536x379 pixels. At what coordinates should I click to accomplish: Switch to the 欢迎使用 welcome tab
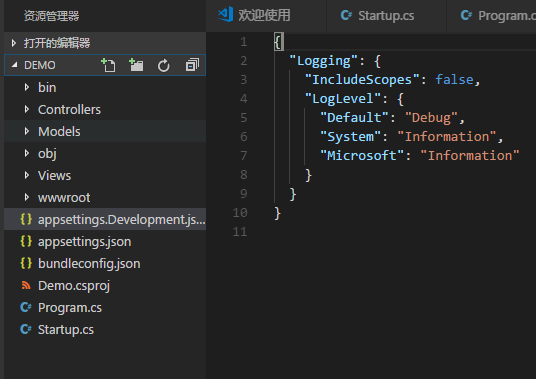point(266,16)
